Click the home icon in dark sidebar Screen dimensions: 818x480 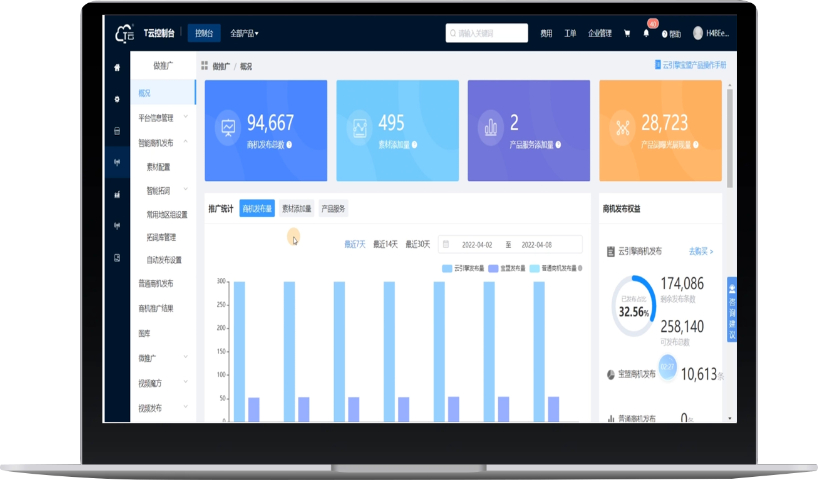tap(117, 67)
